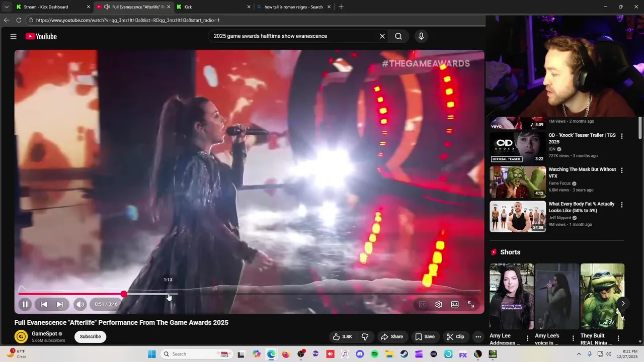Seek the video progress bar to 1:13

click(x=168, y=294)
